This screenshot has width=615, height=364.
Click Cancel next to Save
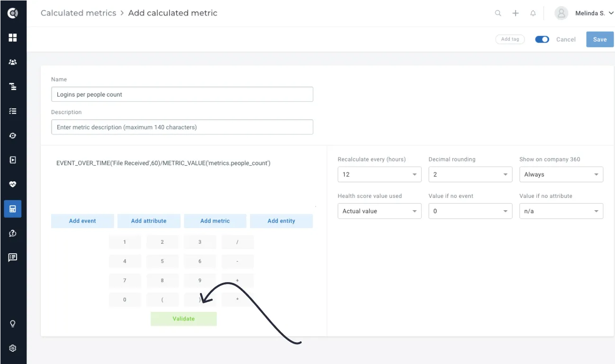(566, 39)
